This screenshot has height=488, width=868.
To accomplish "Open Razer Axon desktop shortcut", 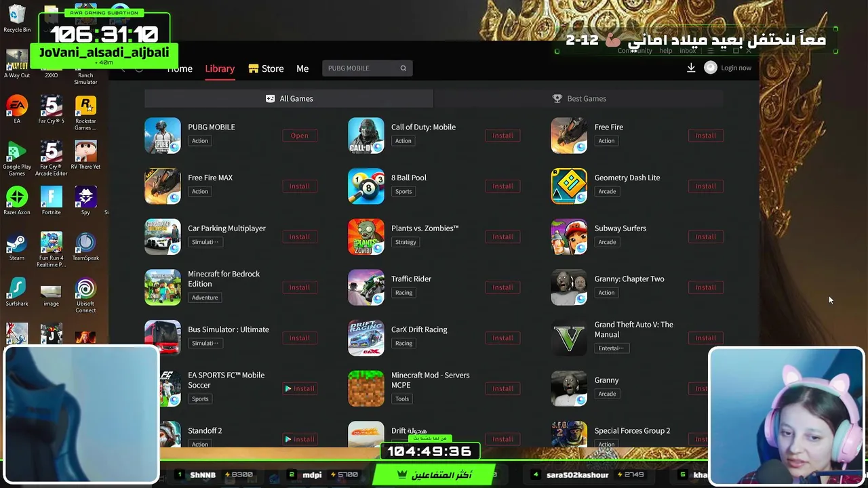I will pyautogui.click(x=17, y=201).
